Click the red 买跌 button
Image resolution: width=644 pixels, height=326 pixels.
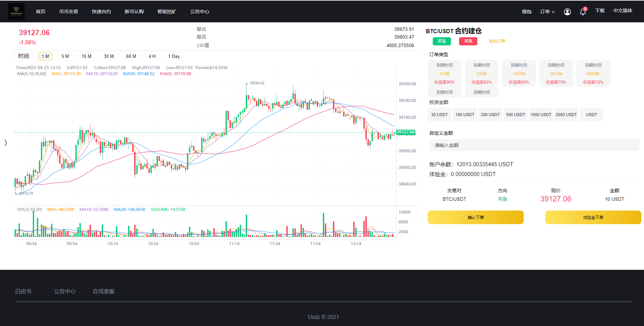point(468,41)
